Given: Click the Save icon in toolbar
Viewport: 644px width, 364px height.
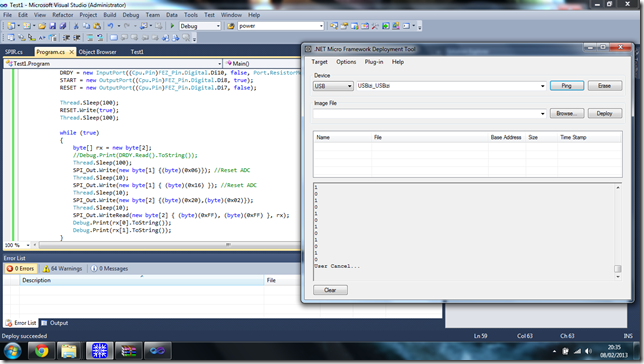Looking at the screenshot, I should (x=53, y=26).
